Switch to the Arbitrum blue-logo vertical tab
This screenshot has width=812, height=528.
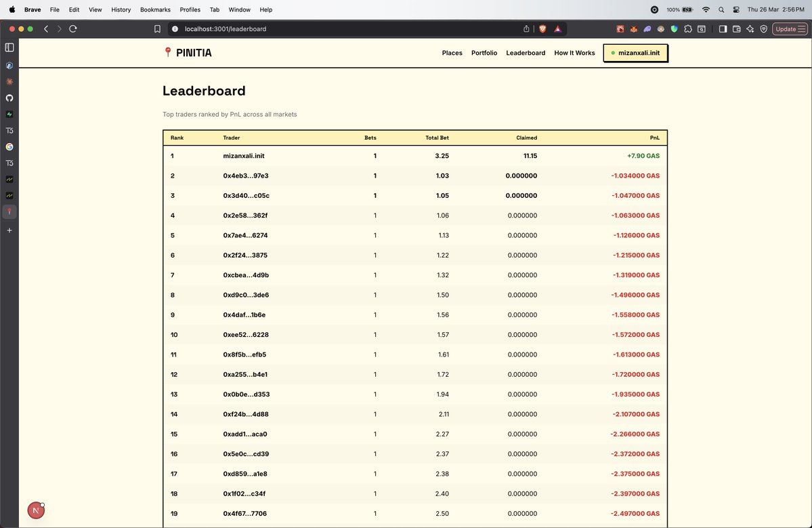tap(9, 65)
